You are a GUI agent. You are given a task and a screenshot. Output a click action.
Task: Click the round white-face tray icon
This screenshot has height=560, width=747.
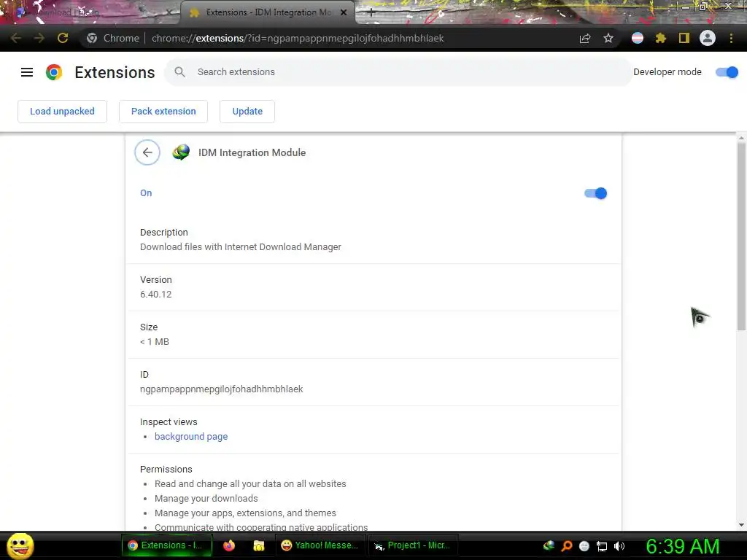[x=584, y=546]
